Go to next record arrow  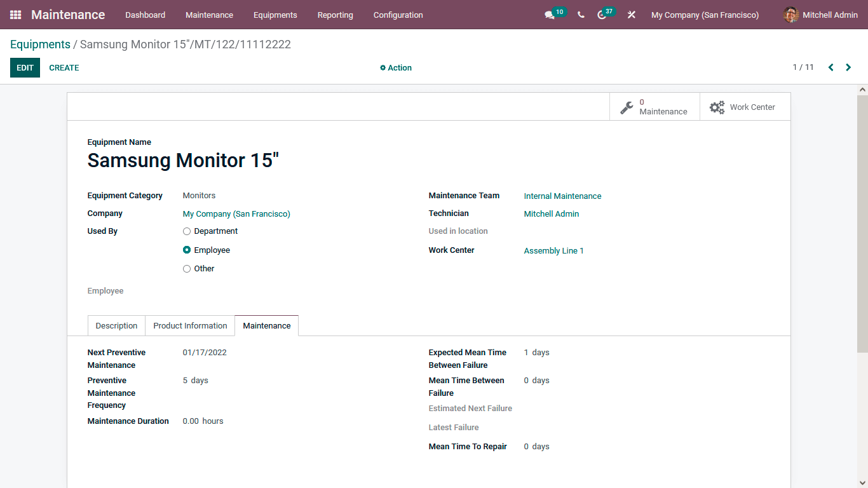(x=848, y=67)
